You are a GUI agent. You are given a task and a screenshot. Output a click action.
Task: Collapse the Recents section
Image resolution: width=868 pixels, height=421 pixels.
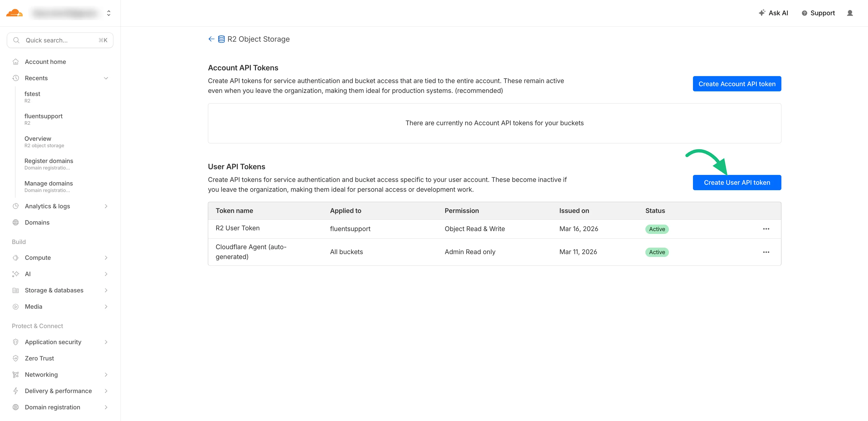coord(106,78)
